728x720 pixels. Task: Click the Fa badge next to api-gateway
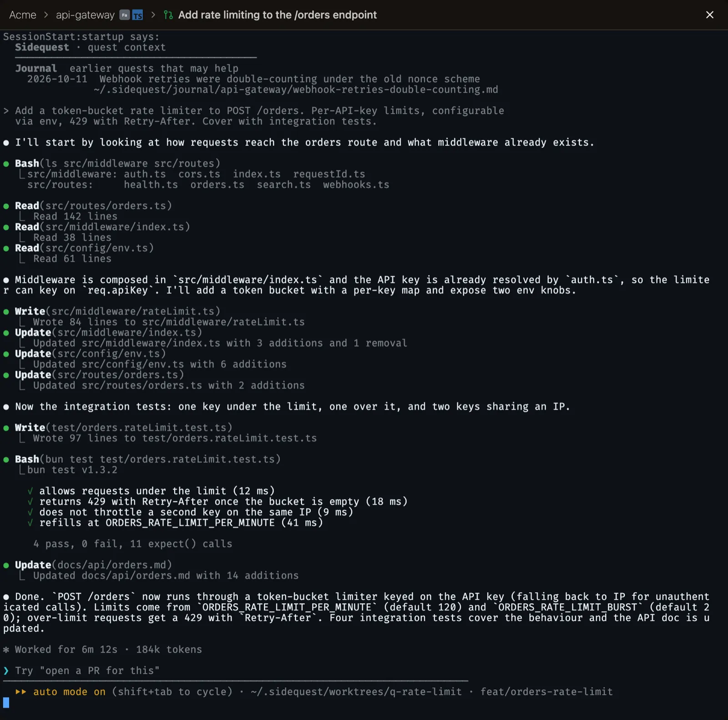(125, 15)
